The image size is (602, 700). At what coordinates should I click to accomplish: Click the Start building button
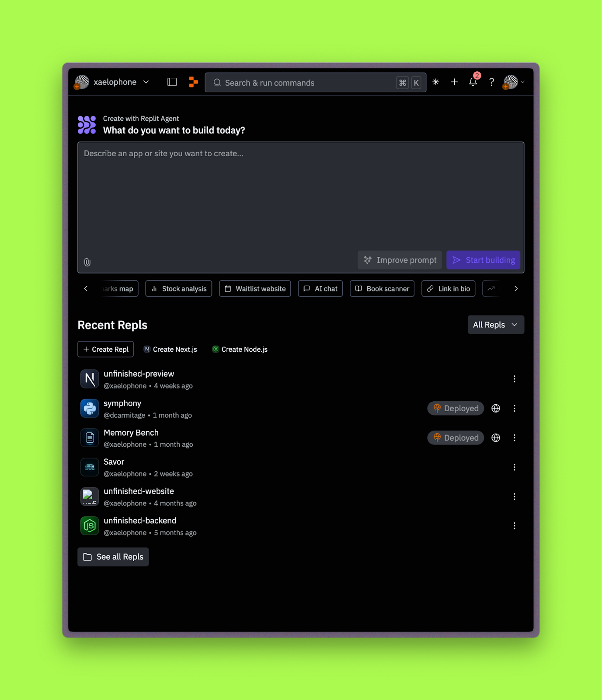click(x=483, y=260)
